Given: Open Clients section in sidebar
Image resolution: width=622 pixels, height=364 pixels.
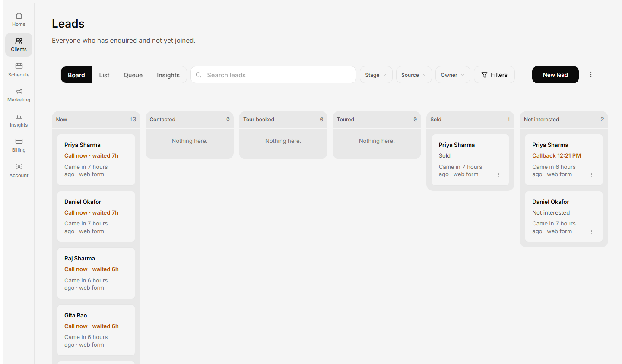Looking at the screenshot, I should point(19,44).
